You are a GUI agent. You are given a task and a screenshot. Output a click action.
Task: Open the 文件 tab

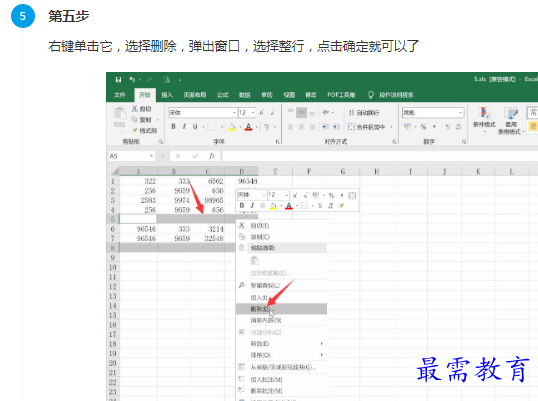click(x=119, y=95)
